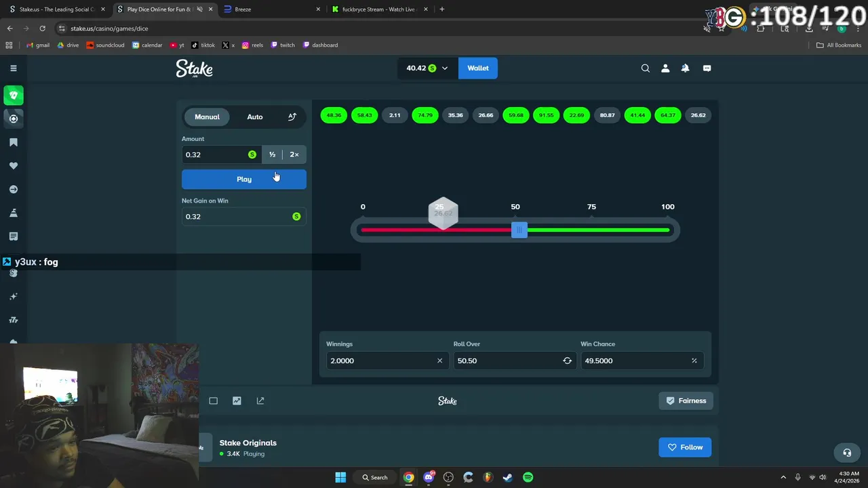Click the percent icon in Win Chance
This screenshot has height=488, width=868.
(x=694, y=361)
